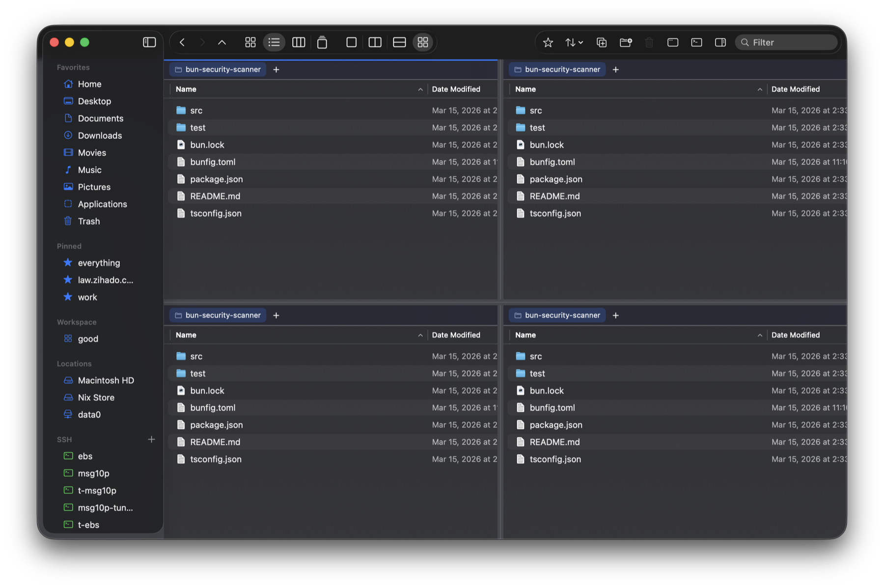Toggle the sidebar visibility button
The width and height of the screenshot is (884, 588).
point(149,42)
